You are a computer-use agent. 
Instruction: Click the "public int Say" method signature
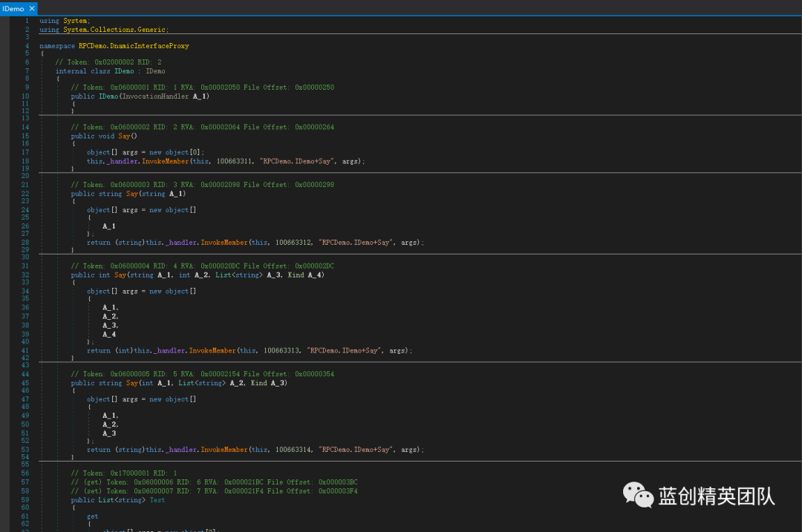(198, 275)
